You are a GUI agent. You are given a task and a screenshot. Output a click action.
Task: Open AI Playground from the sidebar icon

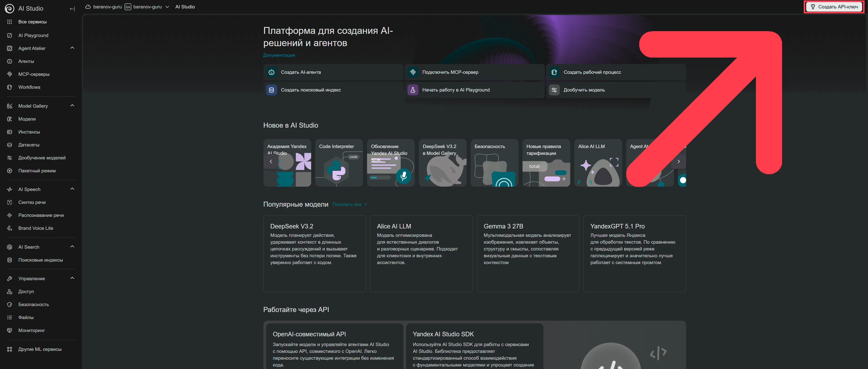click(x=10, y=35)
